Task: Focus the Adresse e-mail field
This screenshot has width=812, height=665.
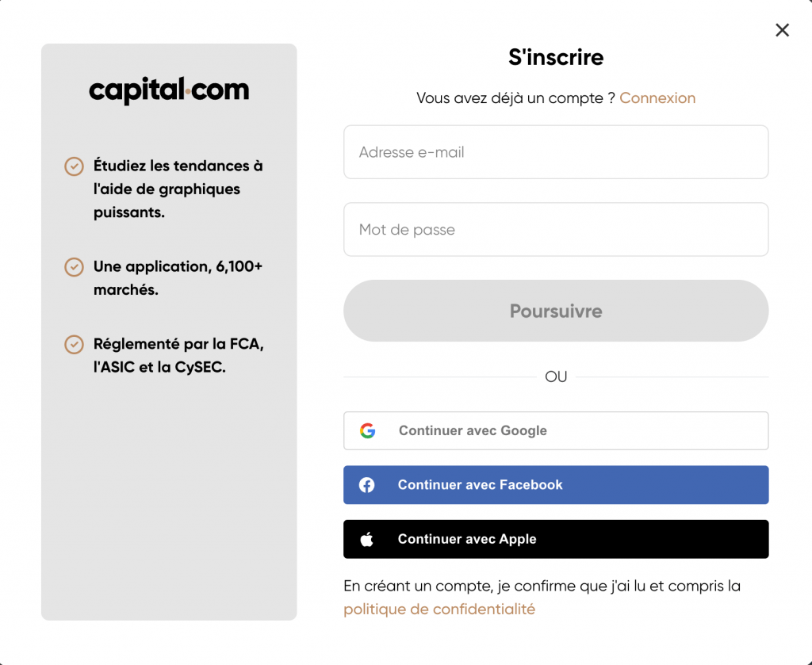Action: point(556,152)
